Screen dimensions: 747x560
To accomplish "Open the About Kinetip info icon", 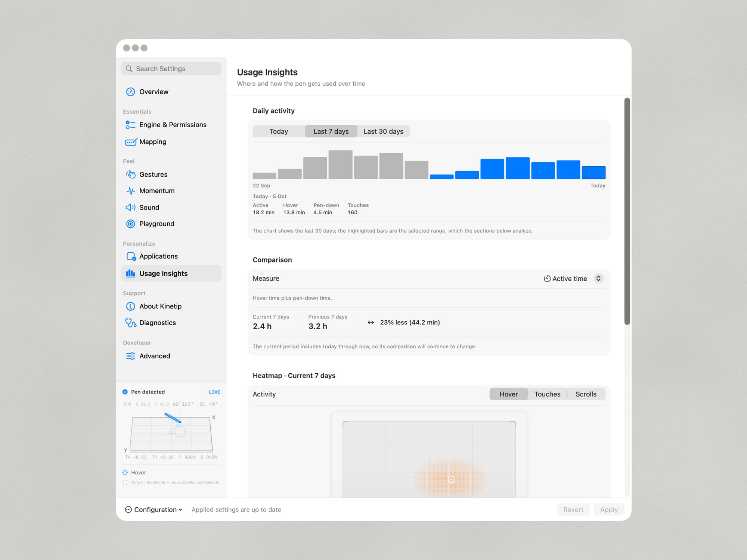I will 130,306.
